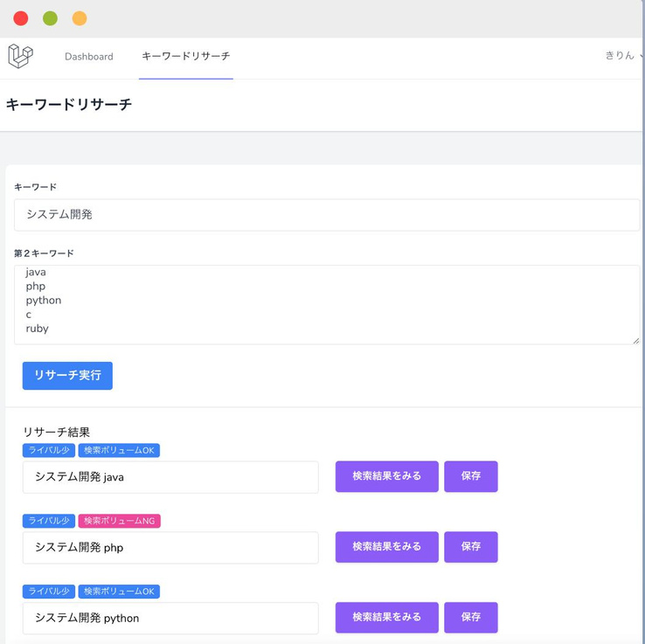Switch to the キーワードリサーチ tab
Screen dimensions: 645x644
186,56
